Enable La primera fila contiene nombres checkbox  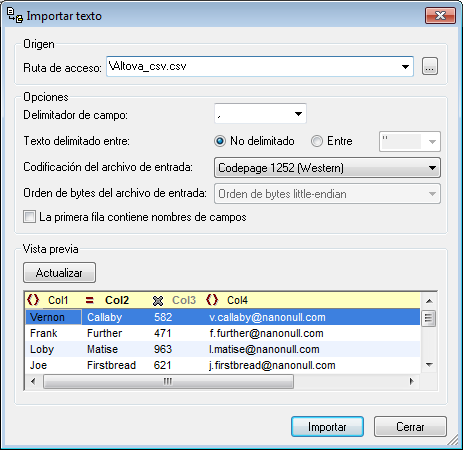[29, 217]
